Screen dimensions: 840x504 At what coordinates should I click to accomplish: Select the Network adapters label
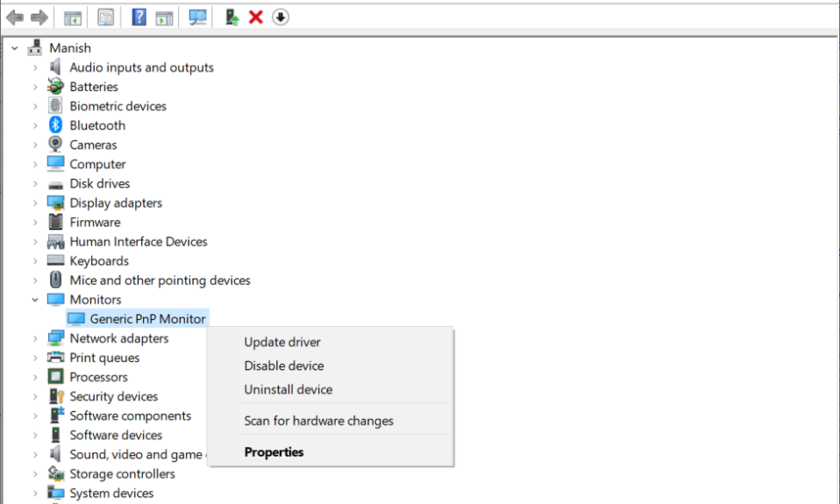tap(119, 338)
